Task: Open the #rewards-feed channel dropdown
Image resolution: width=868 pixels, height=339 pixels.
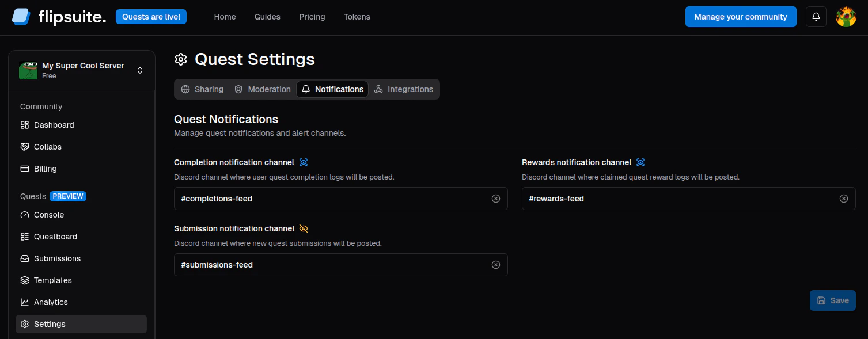Action: [689, 199]
